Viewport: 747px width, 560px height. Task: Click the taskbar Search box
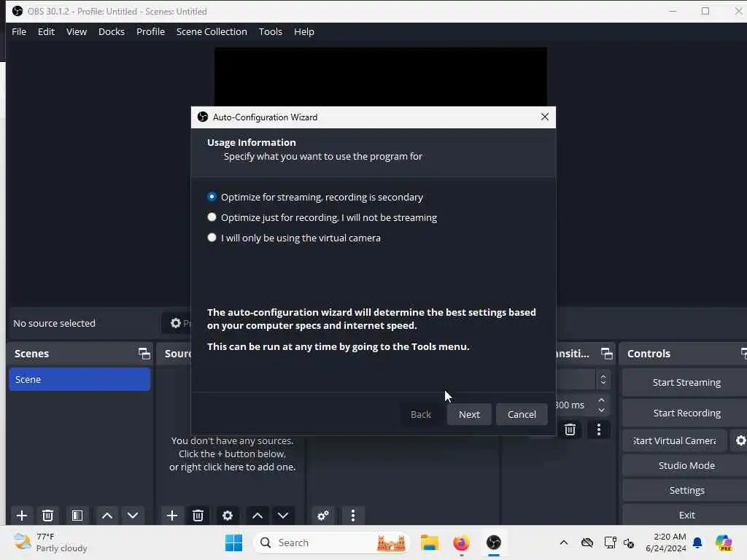(332, 542)
